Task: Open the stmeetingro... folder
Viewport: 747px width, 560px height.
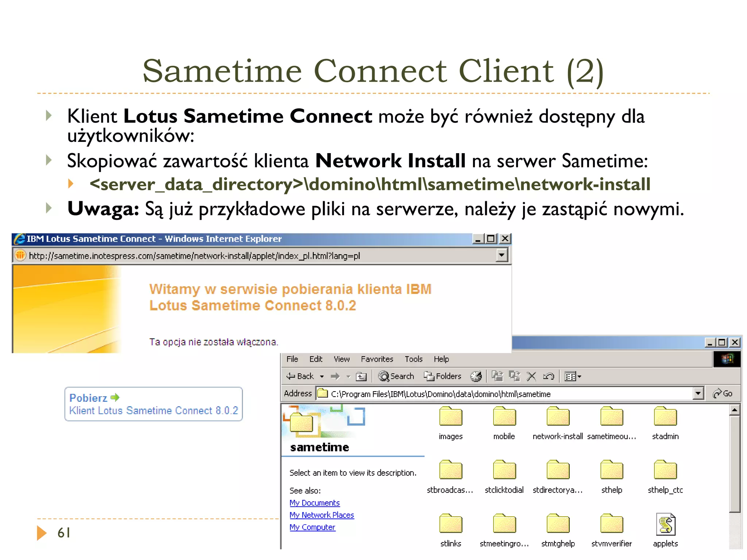Action: click(x=504, y=530)
